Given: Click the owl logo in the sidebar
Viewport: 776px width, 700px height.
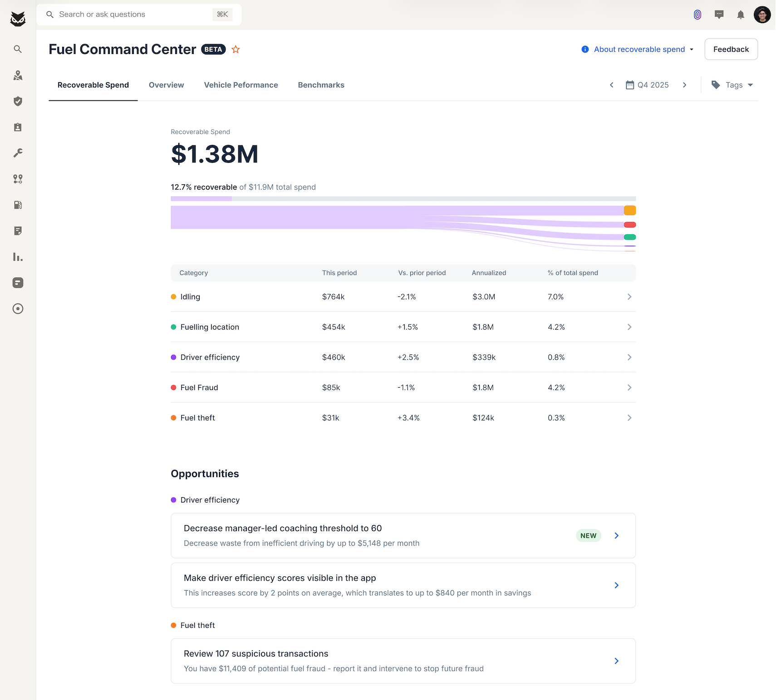Looking at the screenshot, I should pyautogui.click(x=18, y=19).
